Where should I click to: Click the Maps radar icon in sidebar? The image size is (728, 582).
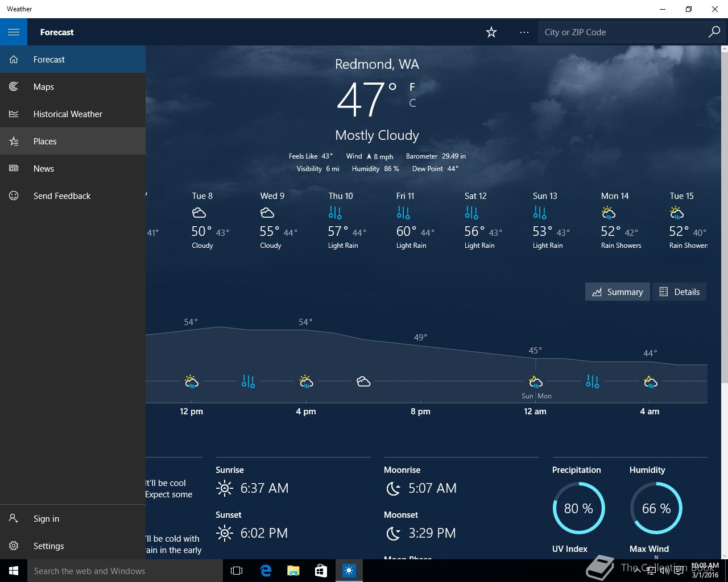14,86
